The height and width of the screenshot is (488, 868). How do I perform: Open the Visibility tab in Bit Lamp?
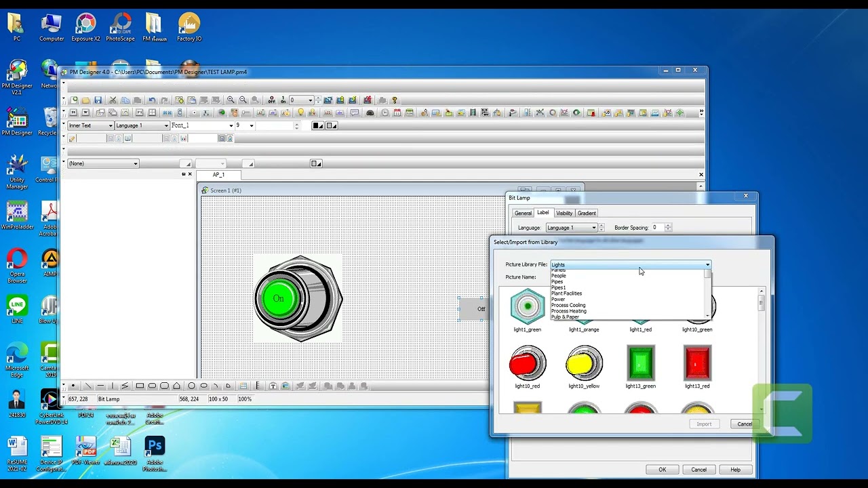point(564,213)
